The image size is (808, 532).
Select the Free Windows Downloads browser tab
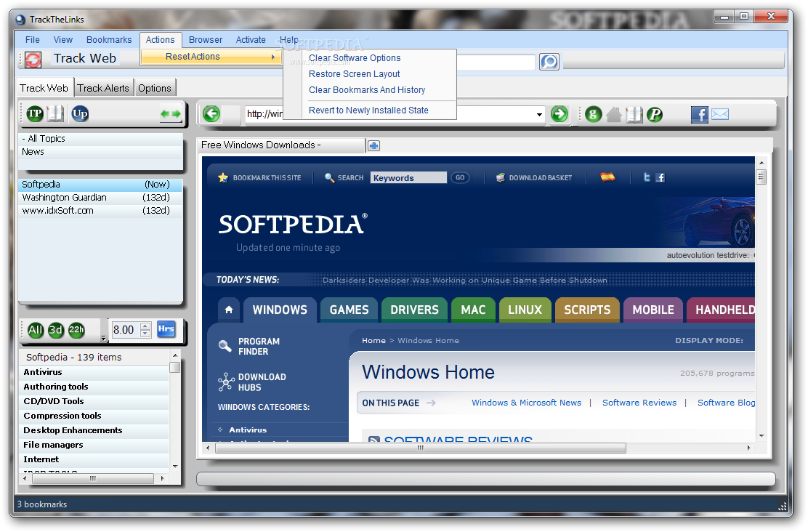[x=281, y=145]
